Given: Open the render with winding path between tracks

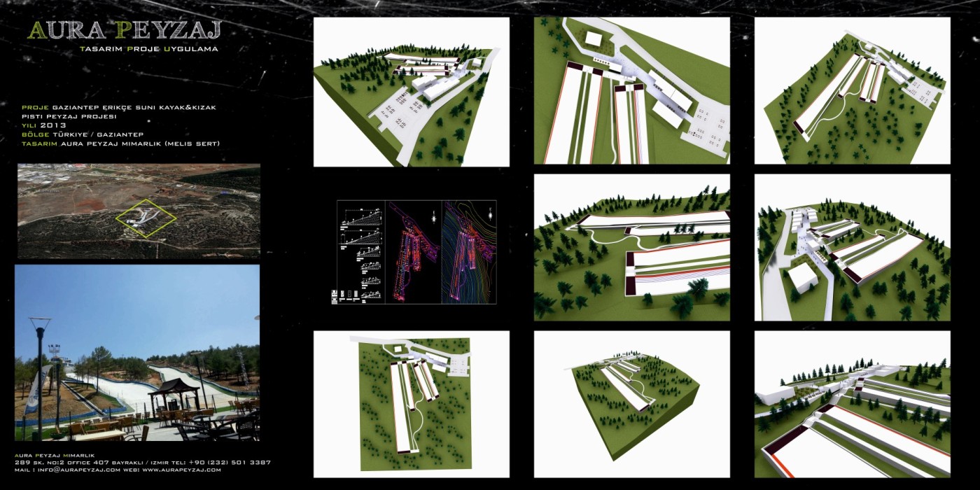Looking at the screenshot, I should pos(631,247).
